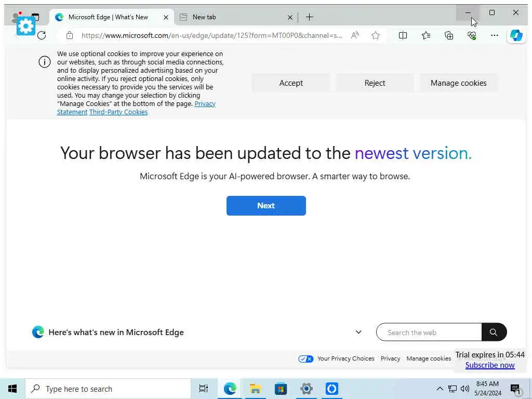
Task: Focus the Search the web field
Action: coord(429,332)
